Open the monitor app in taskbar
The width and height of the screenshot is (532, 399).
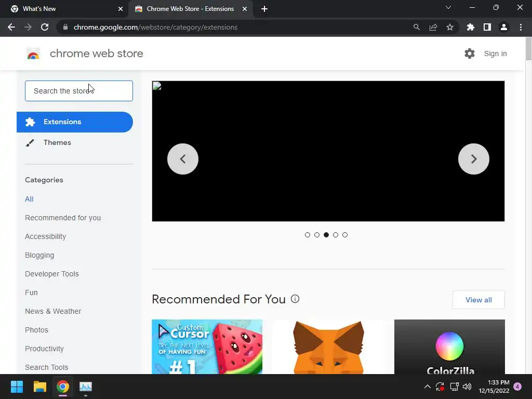pyautogui.click(x=86, y=387)
